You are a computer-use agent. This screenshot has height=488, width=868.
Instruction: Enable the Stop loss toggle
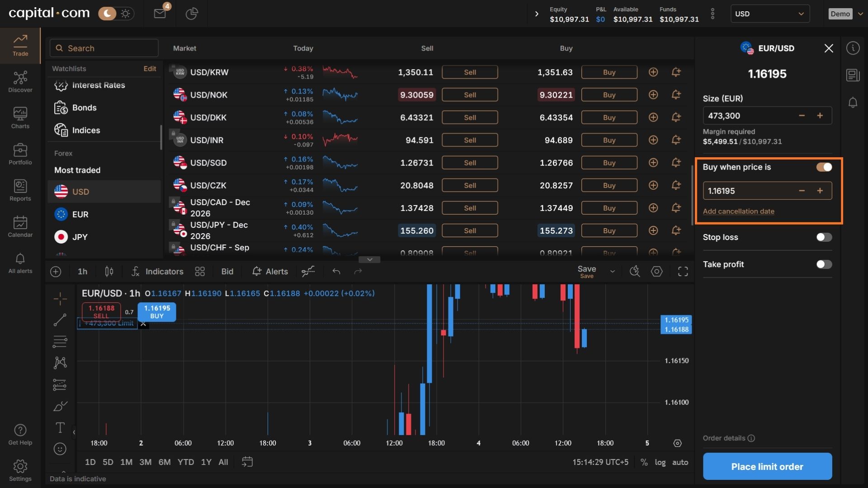point(824,237)
